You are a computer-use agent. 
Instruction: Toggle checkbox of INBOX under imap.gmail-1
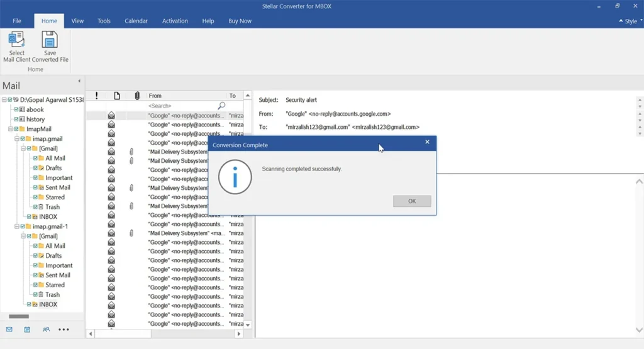(29, 304)
